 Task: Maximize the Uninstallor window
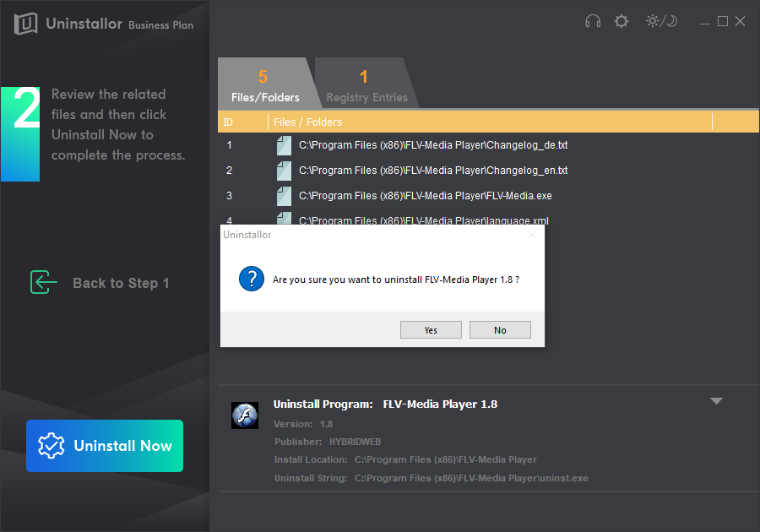coord(722,21)
